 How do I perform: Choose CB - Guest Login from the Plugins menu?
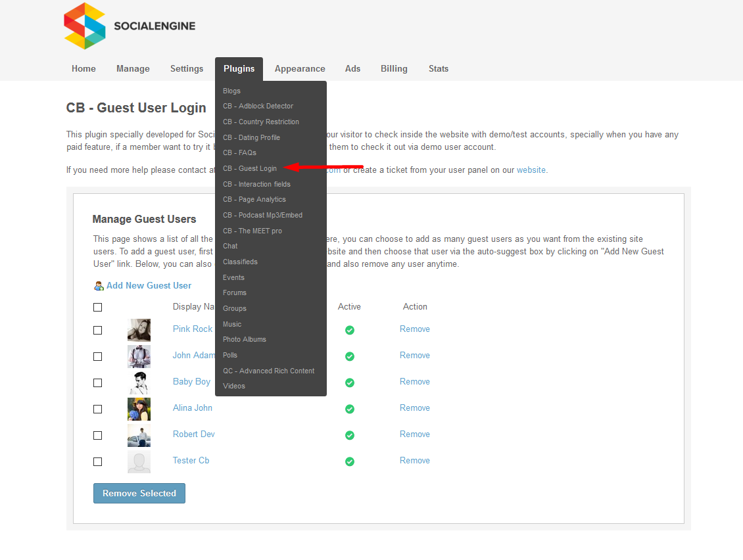pyautogui.click(x=250, y=169)
